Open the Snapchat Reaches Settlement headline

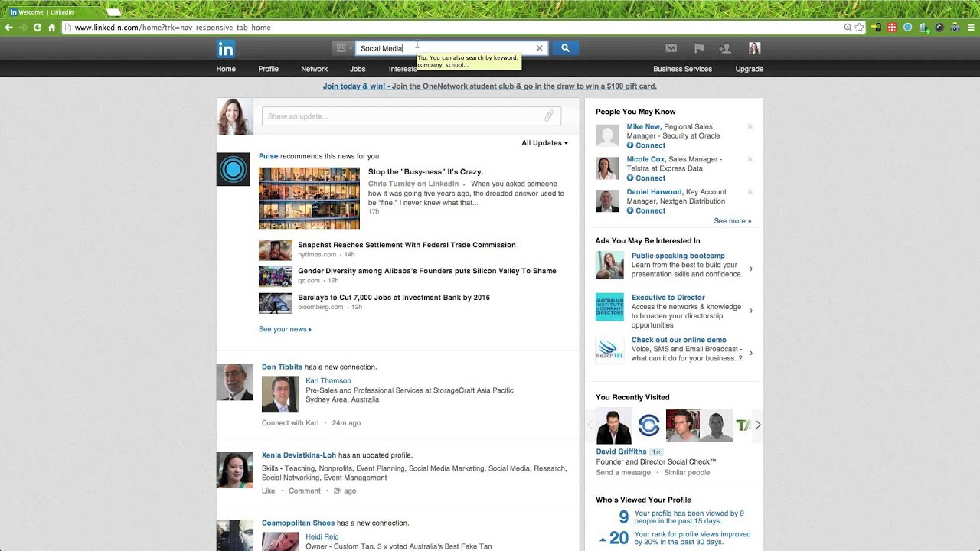pos(407,245)
